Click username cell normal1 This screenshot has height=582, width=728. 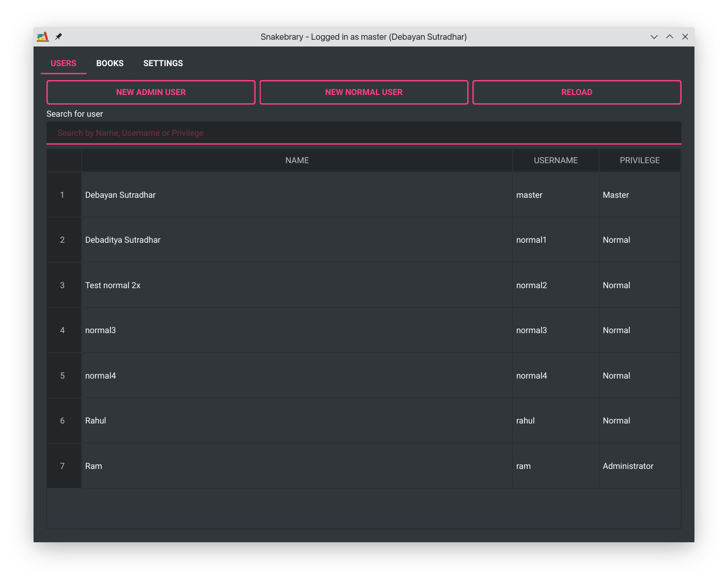pyautogui.click(x=556, y=240)
